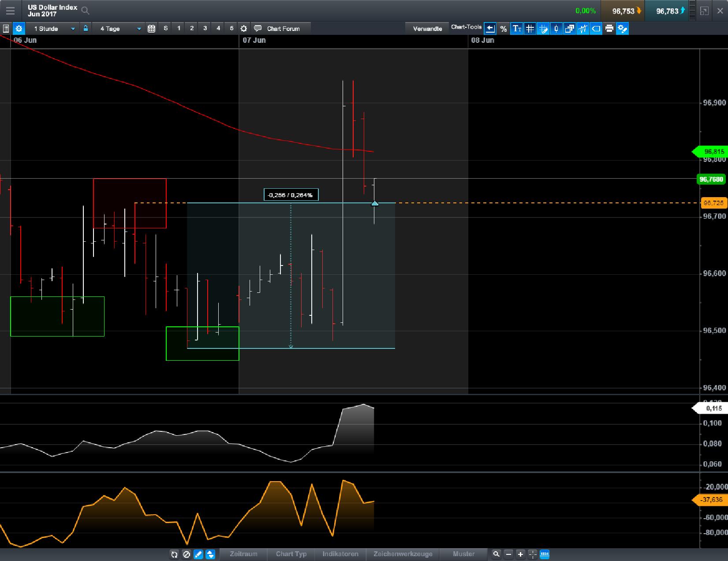The height and width of the screenshot is (561, 728).
Task: Click the magnifier zoom icon at bottom
Action: pyautogui.click(x=497, y=554)
